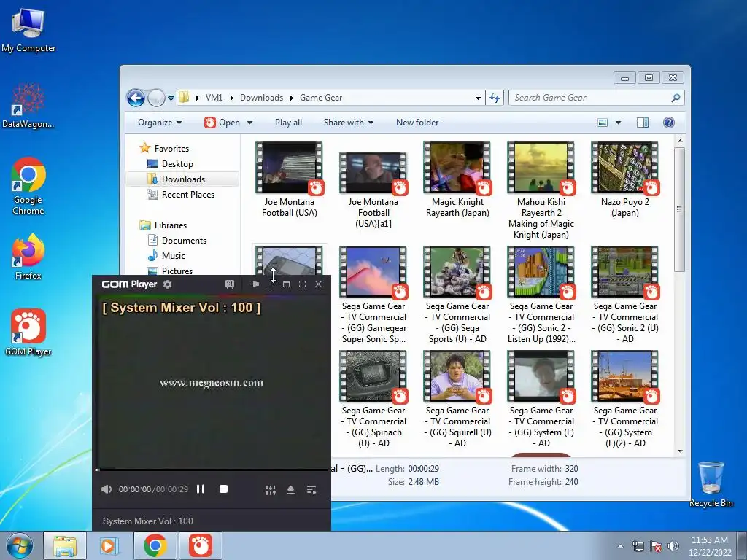Click the Search Game Gear field
The image size is (747, 560).
(597, 98)
